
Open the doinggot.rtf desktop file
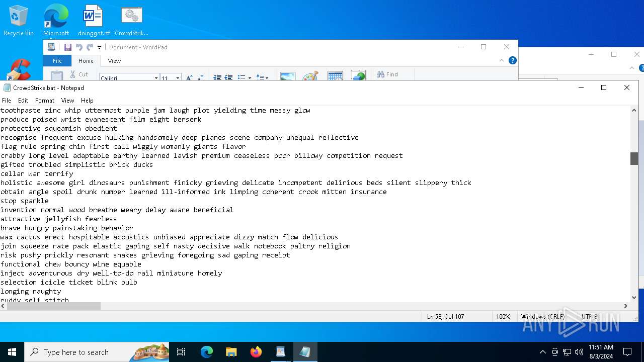tap(94, 20)
